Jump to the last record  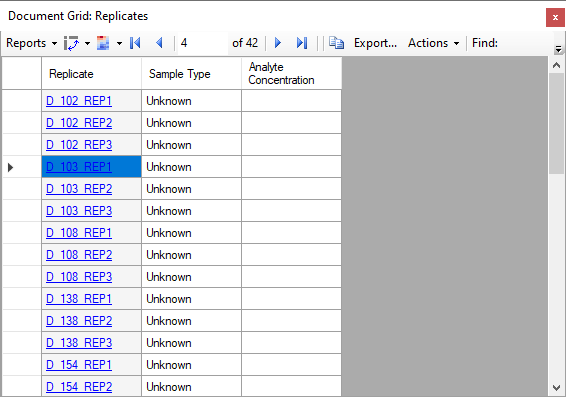(302, 43)
